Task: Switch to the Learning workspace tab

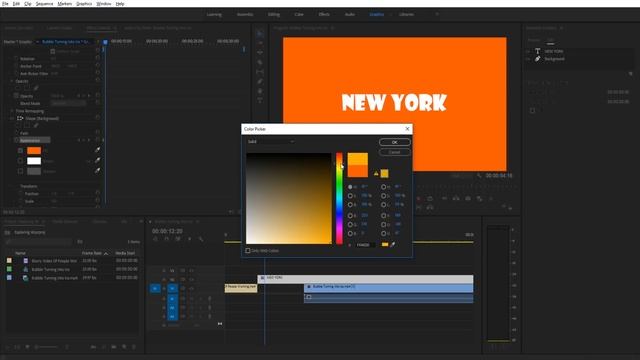Action: point(214,14)
